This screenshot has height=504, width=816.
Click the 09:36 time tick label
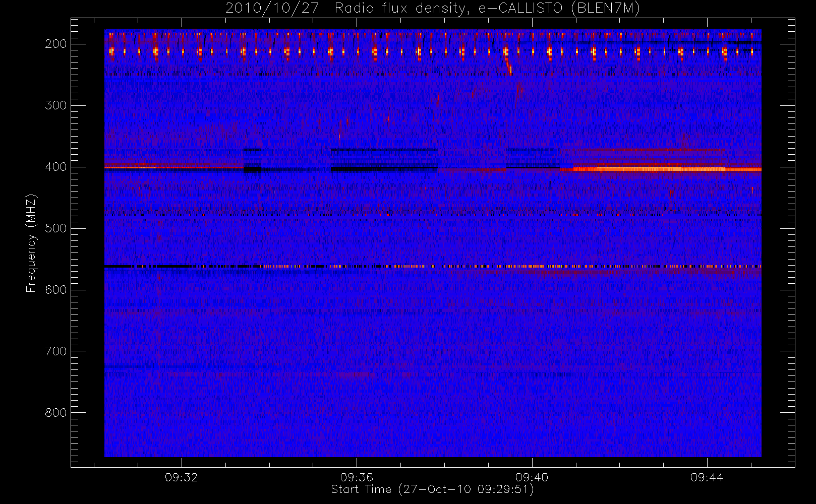357,477
